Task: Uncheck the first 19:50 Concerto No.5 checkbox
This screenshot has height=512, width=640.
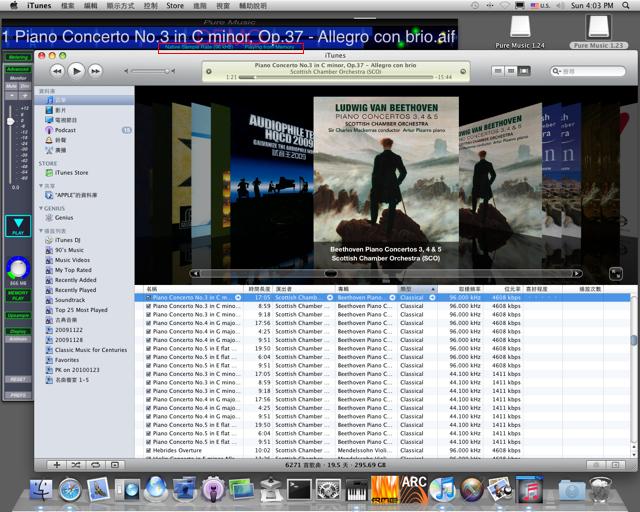Action: tap(149, 349)
